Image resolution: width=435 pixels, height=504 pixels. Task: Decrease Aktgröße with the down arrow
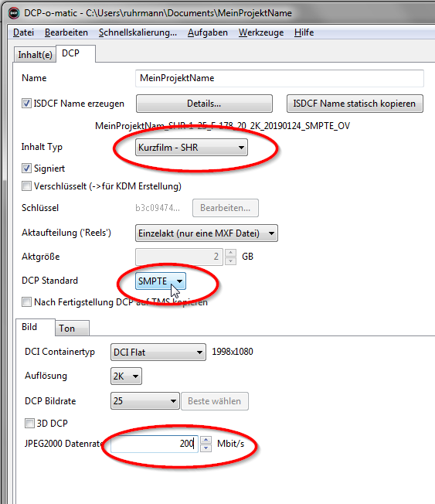tap(230, 261)
